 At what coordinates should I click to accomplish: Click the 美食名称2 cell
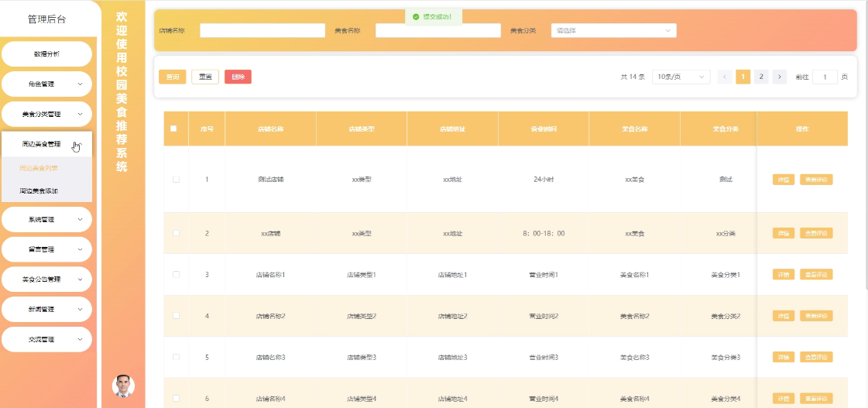634,316
